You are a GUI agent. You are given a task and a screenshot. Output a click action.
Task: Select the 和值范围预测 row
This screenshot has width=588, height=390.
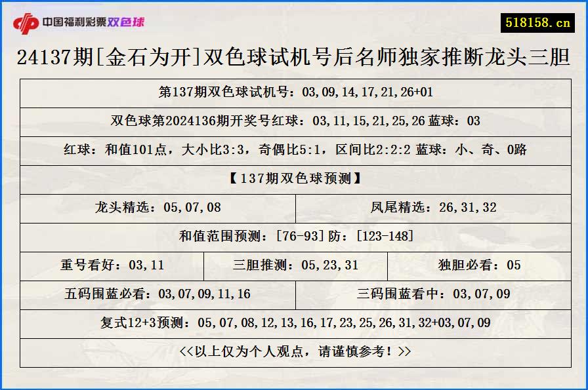[294, 237]
